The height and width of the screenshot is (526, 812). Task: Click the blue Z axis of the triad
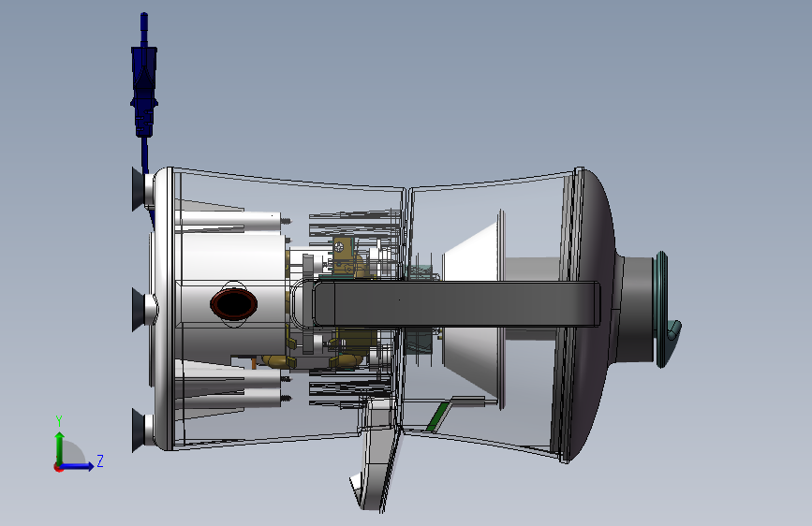[78, 466]
